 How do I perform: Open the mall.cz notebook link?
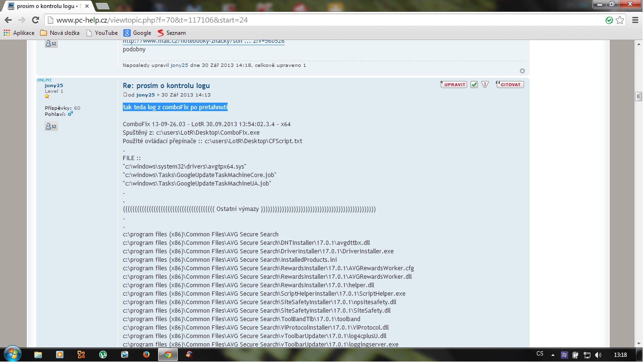[204, 41]
